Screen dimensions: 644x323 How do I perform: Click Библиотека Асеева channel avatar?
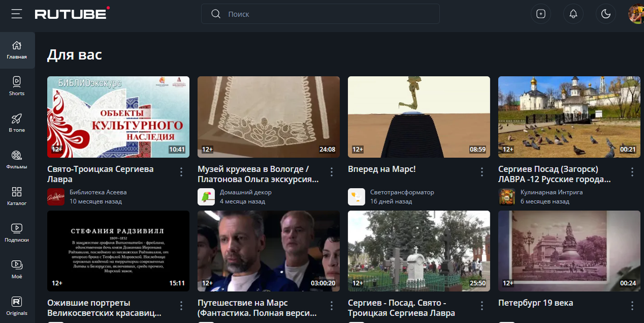point(56,197)
